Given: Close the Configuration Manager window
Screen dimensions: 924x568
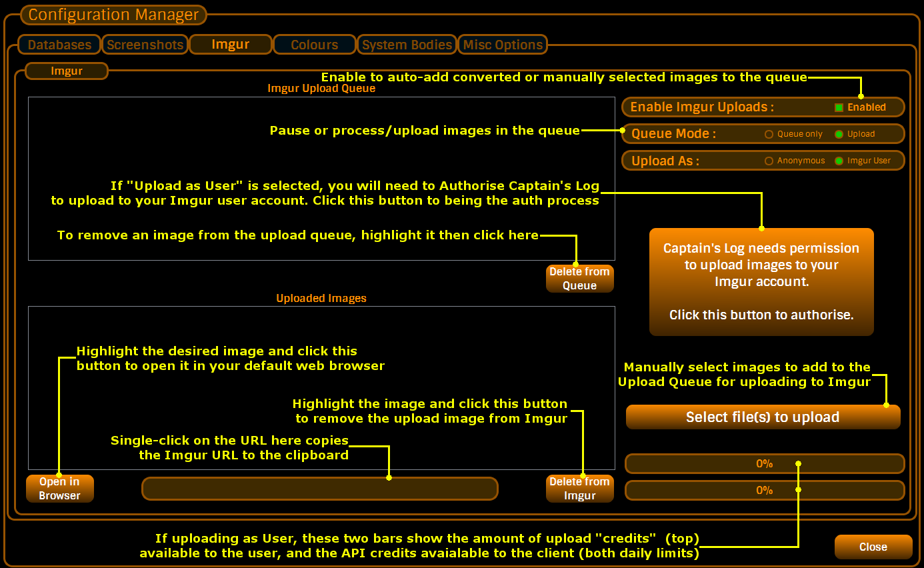Looking at the screenshot, I should pyautogui.click(x=873, y=547).
